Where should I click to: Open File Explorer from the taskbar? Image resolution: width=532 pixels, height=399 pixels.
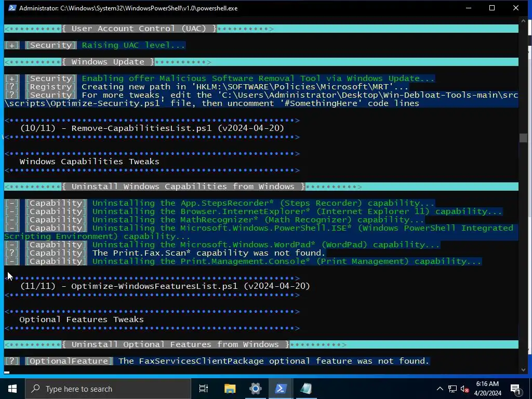click(x=230, y=389)
